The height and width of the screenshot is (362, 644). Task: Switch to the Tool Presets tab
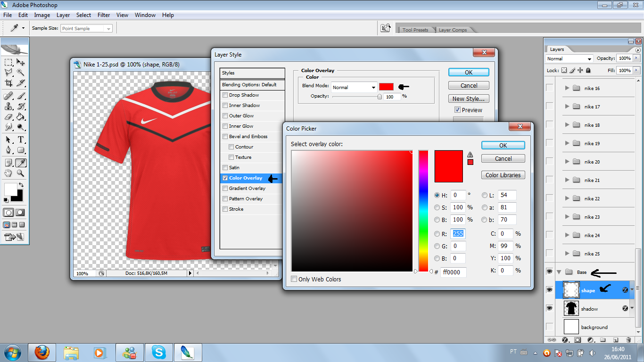(415, 30)
